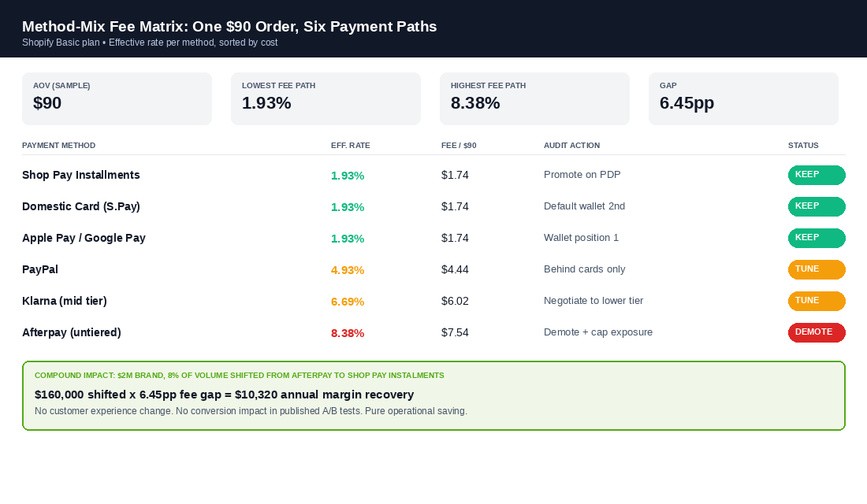Click the Audit Action column header
Screen dimensions: 867x504
(571, 146)
